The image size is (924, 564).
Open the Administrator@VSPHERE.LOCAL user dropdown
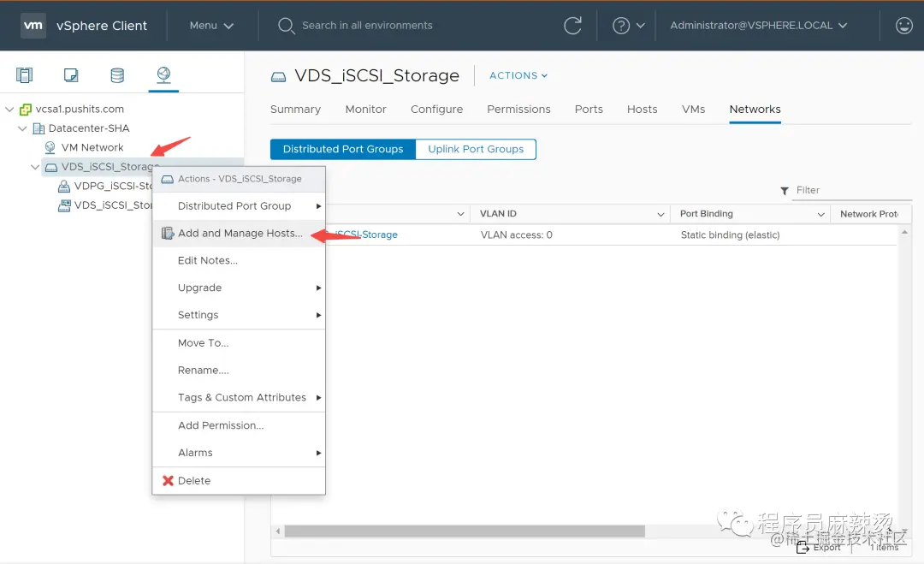coord(758,26)
